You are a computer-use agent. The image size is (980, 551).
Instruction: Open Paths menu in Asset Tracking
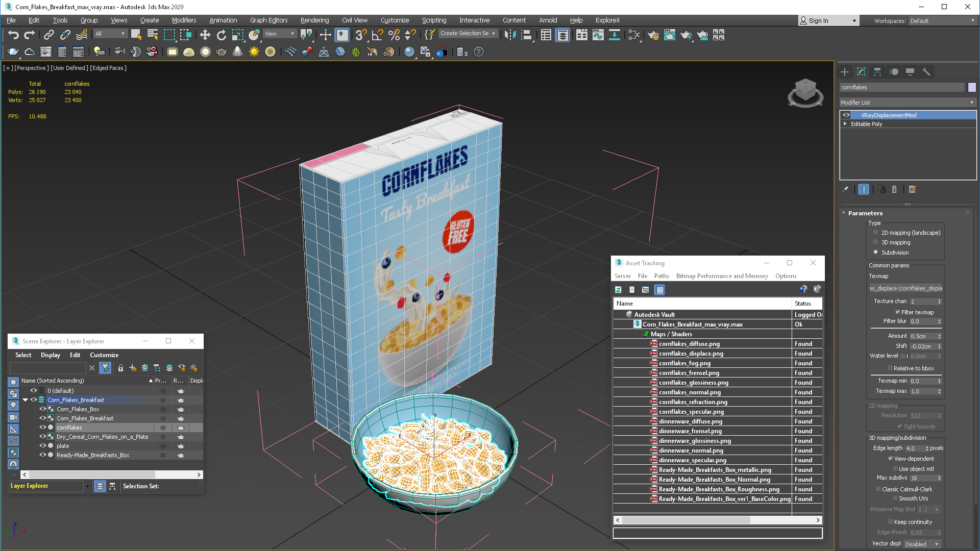click(661, 276)
